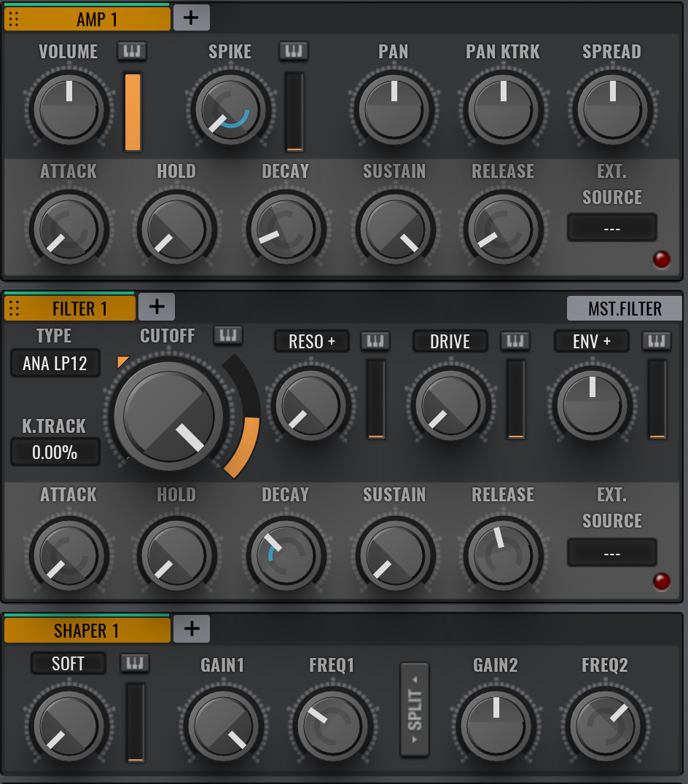Click the ENV + velocity slider bar

point(657,399)
